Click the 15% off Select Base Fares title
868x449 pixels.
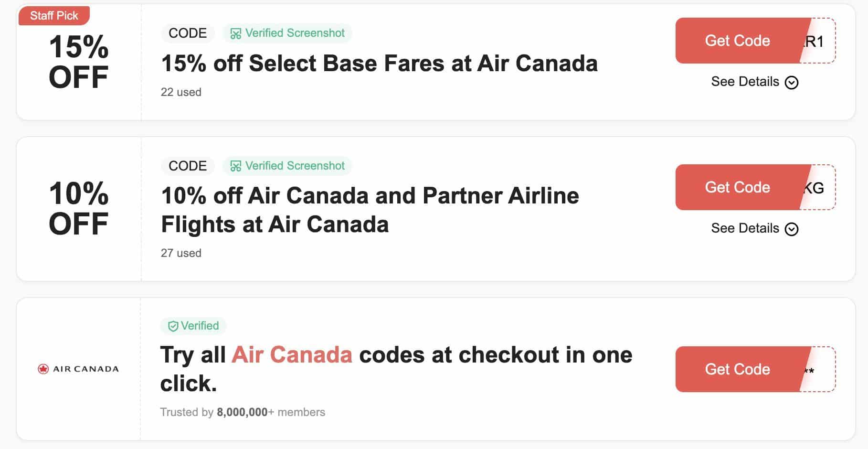[x=379, y=63]
